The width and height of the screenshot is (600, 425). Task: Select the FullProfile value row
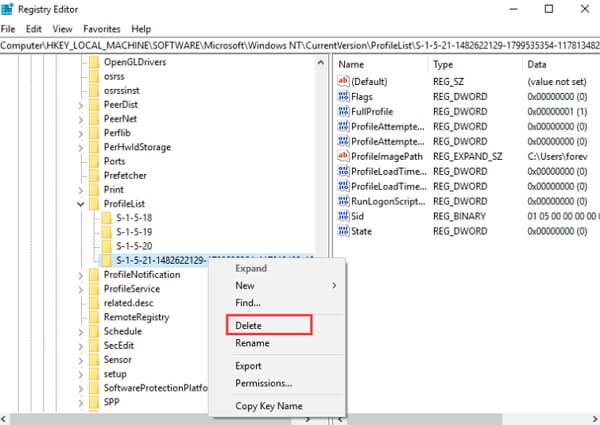click(x=372, y=112)
